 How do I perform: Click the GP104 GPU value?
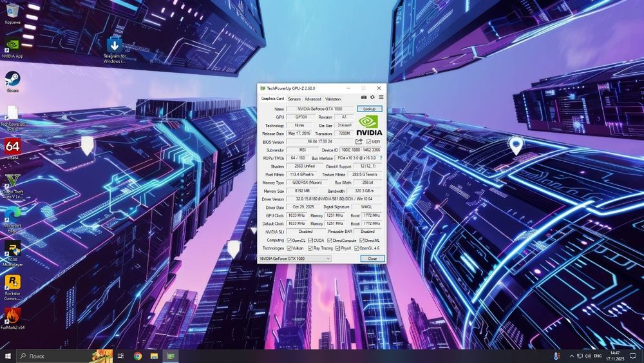click(x=301, y=117)
